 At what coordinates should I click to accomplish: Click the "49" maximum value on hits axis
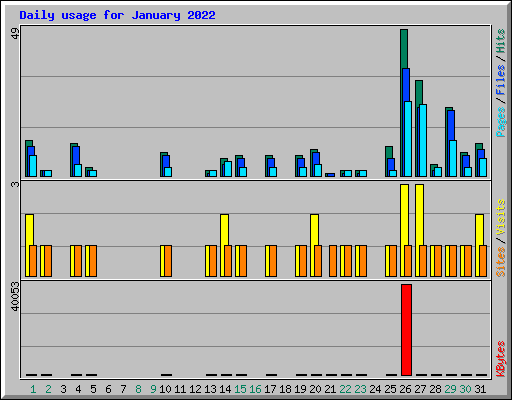(x=15, y=33)
